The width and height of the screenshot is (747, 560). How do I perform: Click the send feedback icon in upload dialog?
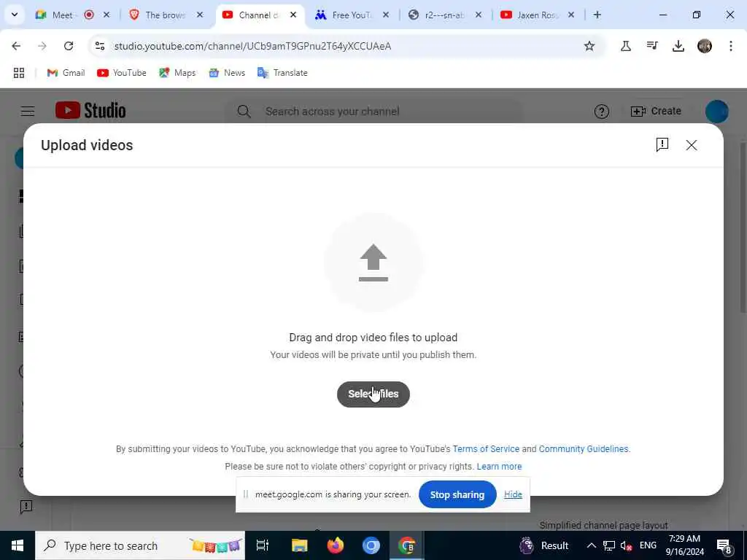tap(662, 145)
